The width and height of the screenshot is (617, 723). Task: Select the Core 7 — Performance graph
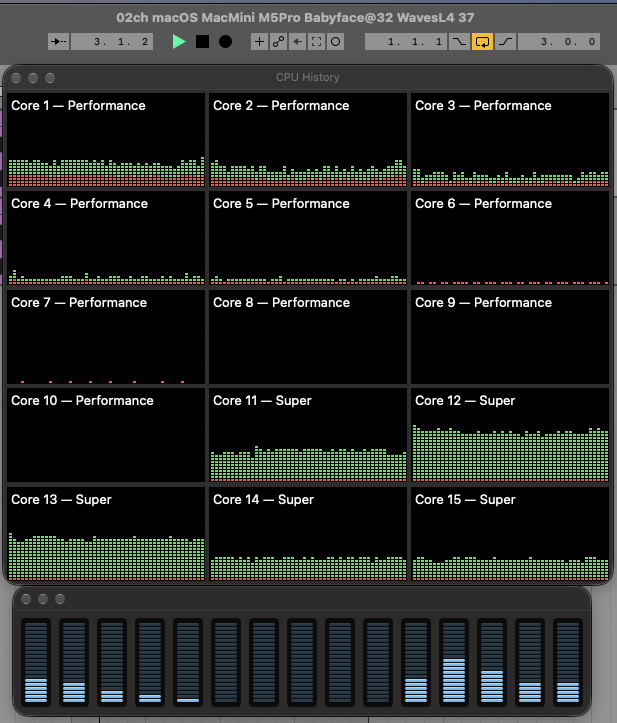106,337
